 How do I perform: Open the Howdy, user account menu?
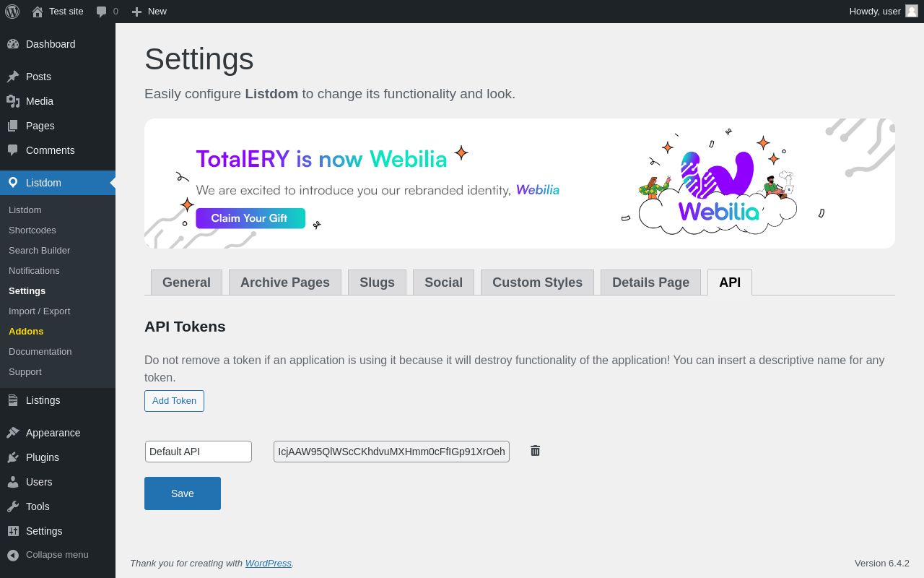pyautogui.click(x=875, y=12)
